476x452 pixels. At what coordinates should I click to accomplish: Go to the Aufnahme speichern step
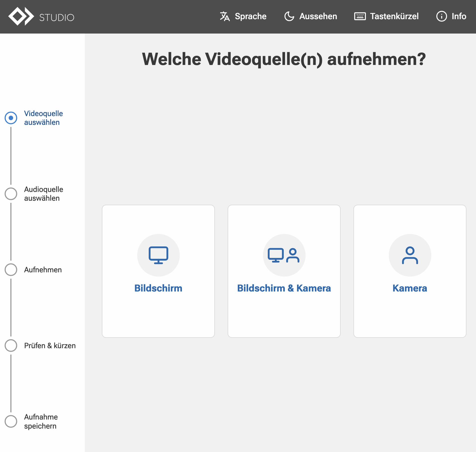[x=41, y=421]
